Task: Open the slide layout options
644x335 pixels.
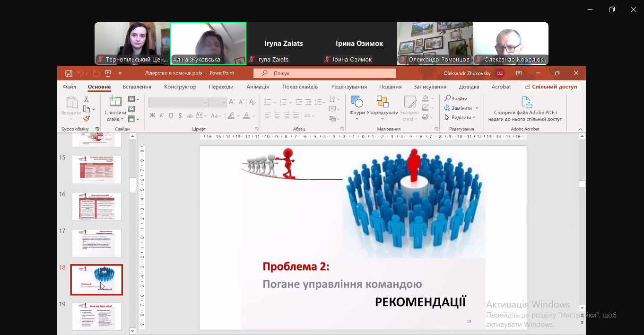Action: [134, 99]
